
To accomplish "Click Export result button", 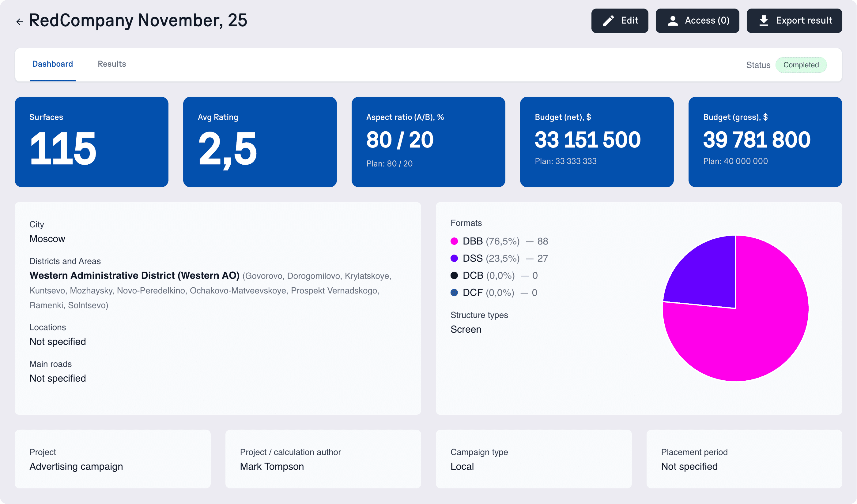I will coord(794,21).
